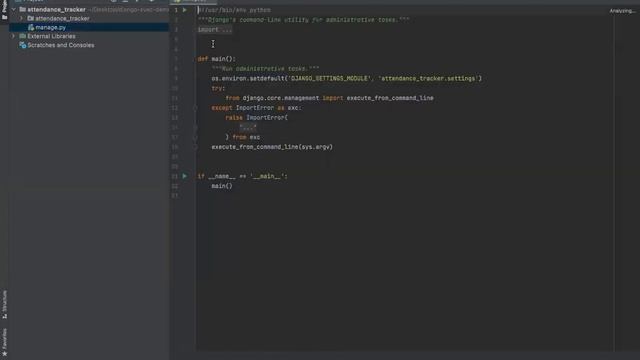The image size is (640, 360).
Task: Click the root attendance_tracker folder icon
Action: pyautogui.click(x=22, y=9)
